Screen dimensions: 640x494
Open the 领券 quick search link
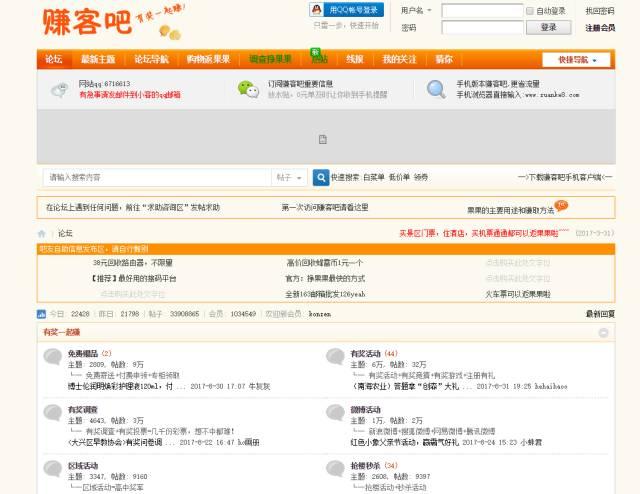(x=421, y=178)
